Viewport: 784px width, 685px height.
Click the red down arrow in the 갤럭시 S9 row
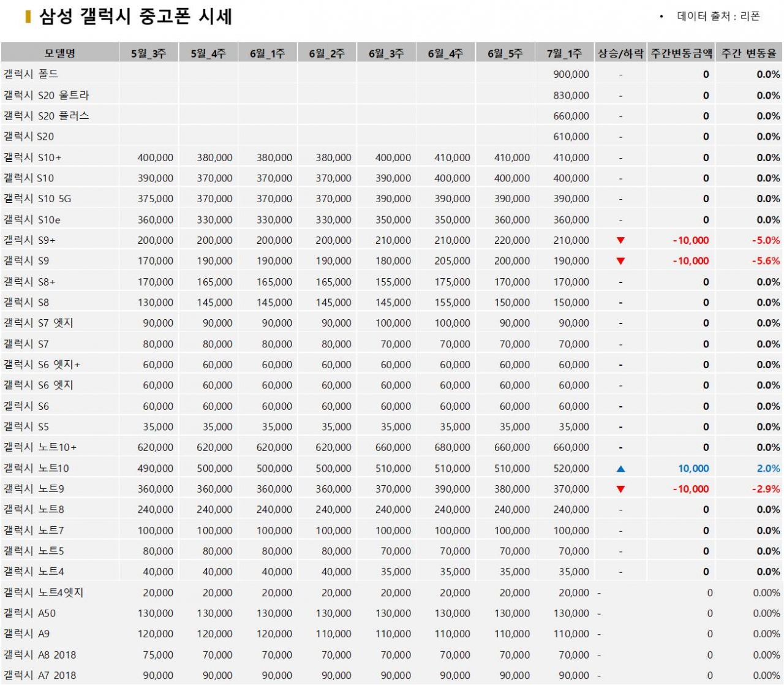[620, 261]
